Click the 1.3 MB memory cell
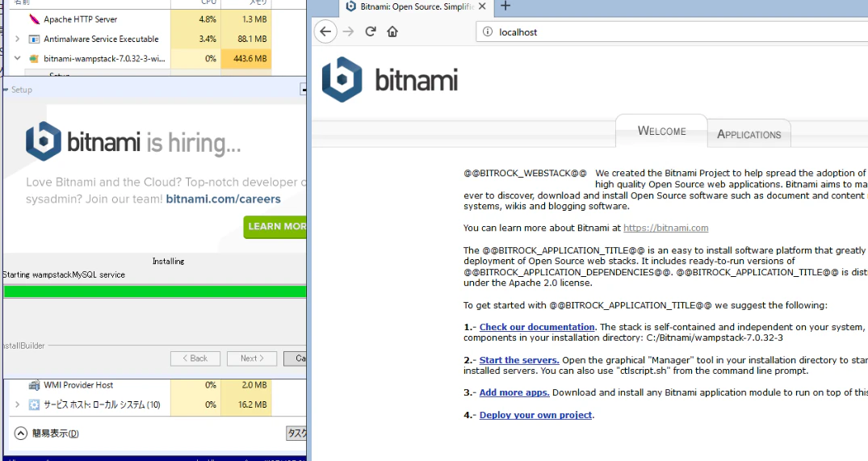Image resolution: width=868 pixels, height=461 pixels. tap(245, 19)
